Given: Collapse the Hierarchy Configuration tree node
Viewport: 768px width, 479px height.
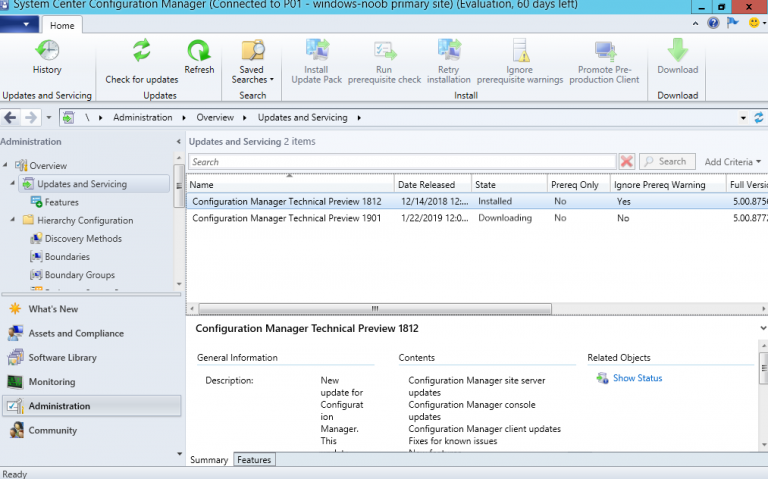Looking at the screenshot, I should (10, 221).
